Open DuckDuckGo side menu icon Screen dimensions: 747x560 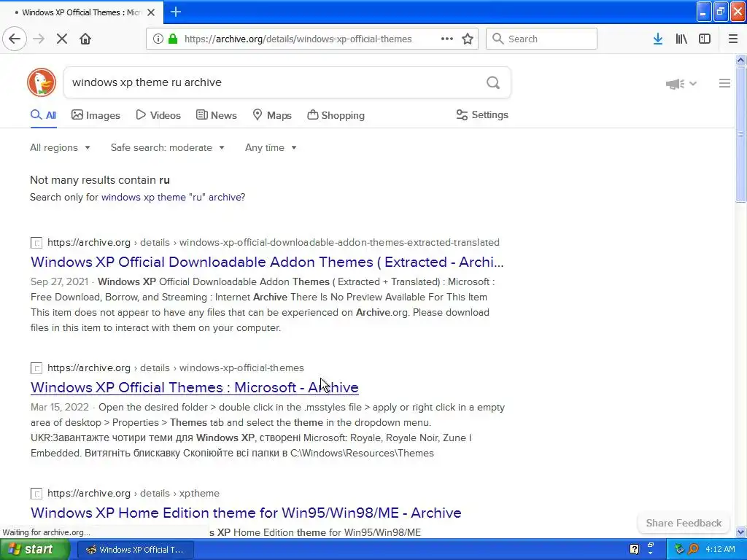point(724,83)
